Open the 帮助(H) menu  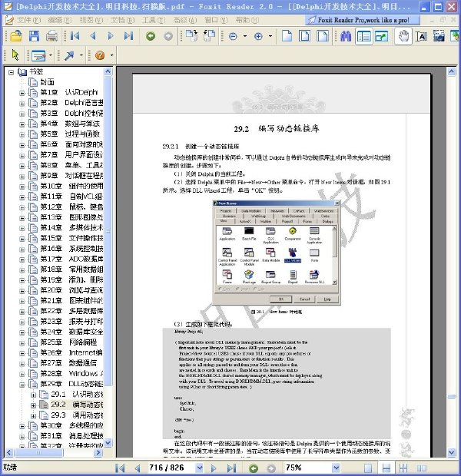pyautogui.click(x=247, y=20)
